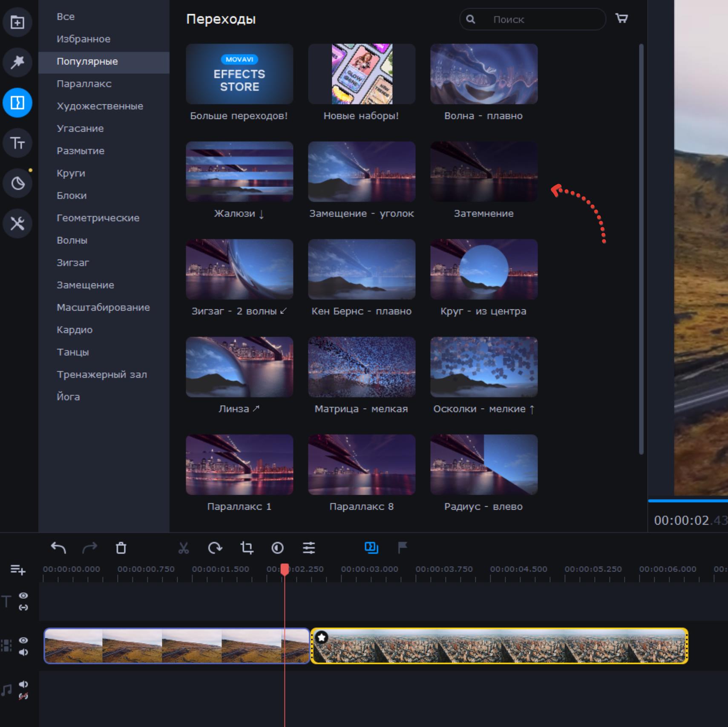728x727 pixels.
Task: Click the color adjustments icon
Action: tap(277, 548)
